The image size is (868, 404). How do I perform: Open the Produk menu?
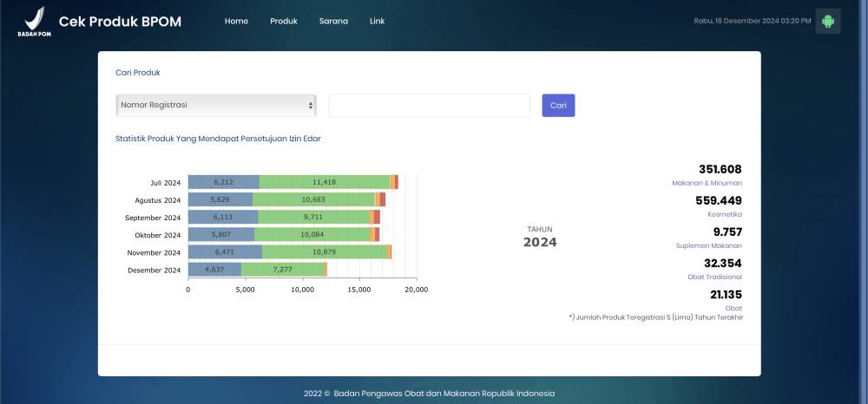[284, 21]
